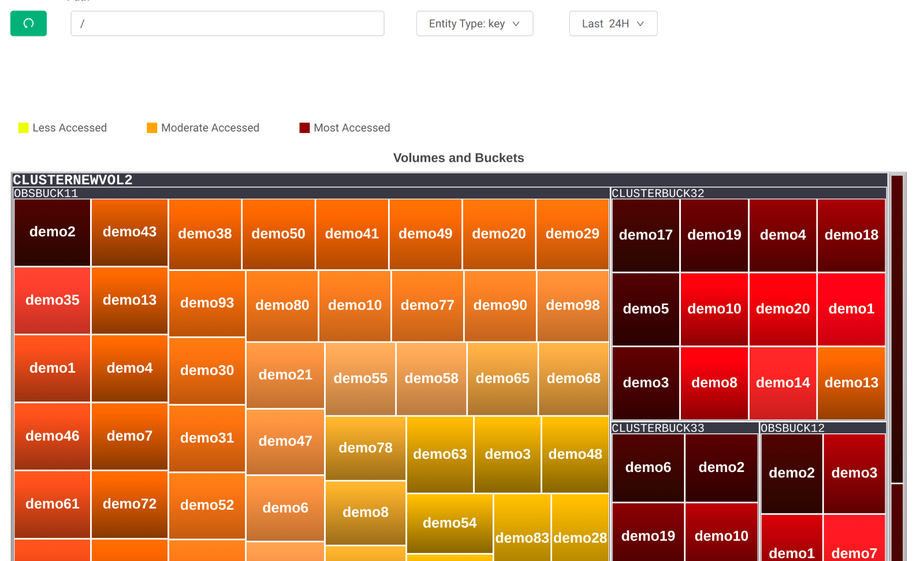The image size is (924, 561).
Task: Open the CLUSTERBUCK32 bucket header
Action: (x=658, y=194)
